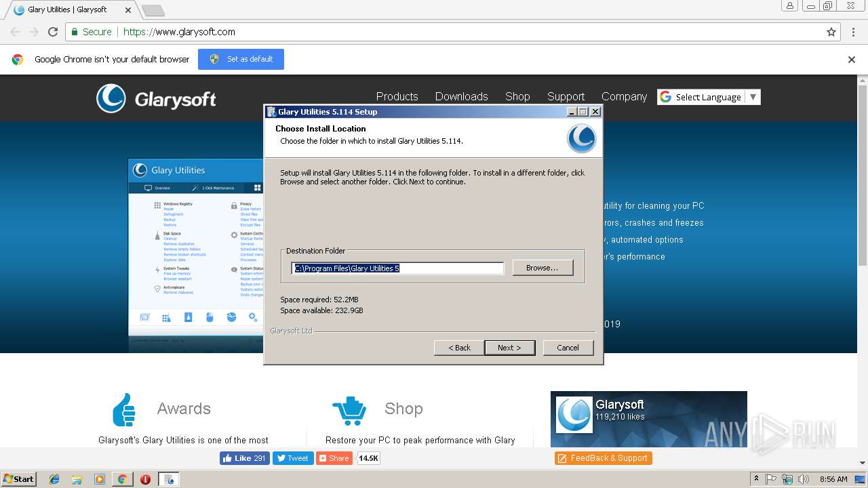Expand the Select Language dropdown
The image size is (868, 488).
[x=709, y=97]
